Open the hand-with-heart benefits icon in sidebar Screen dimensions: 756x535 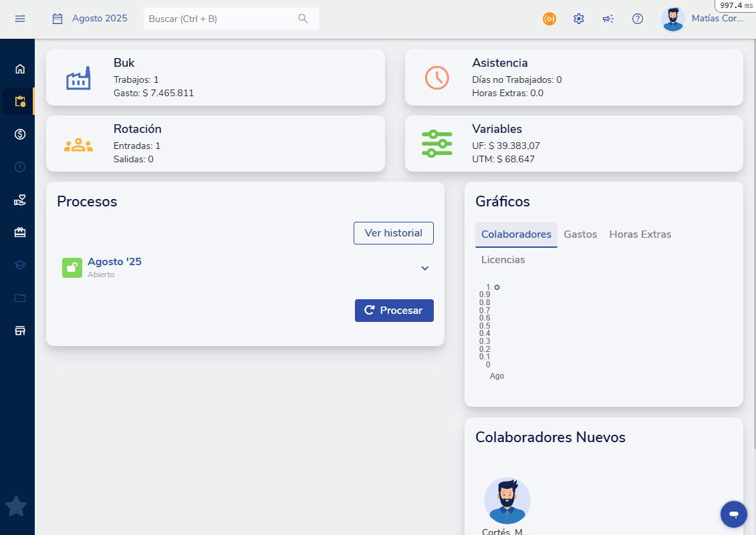point(20,200)
